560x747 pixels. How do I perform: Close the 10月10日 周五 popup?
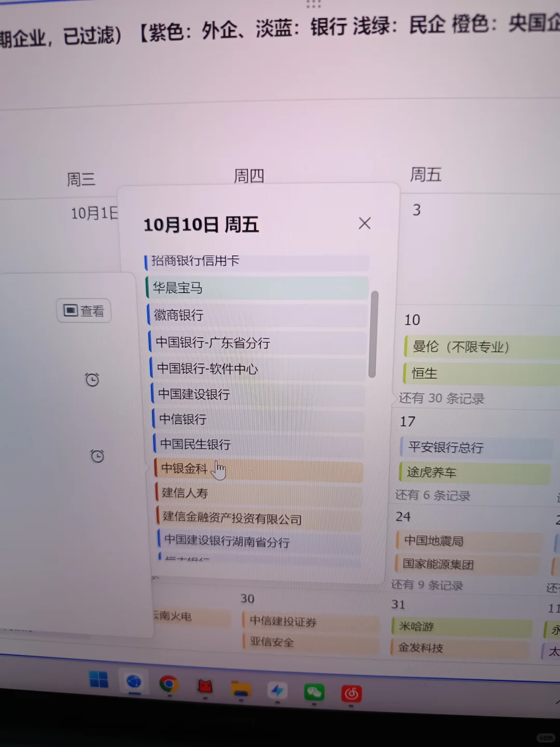[x=365, y=223]
